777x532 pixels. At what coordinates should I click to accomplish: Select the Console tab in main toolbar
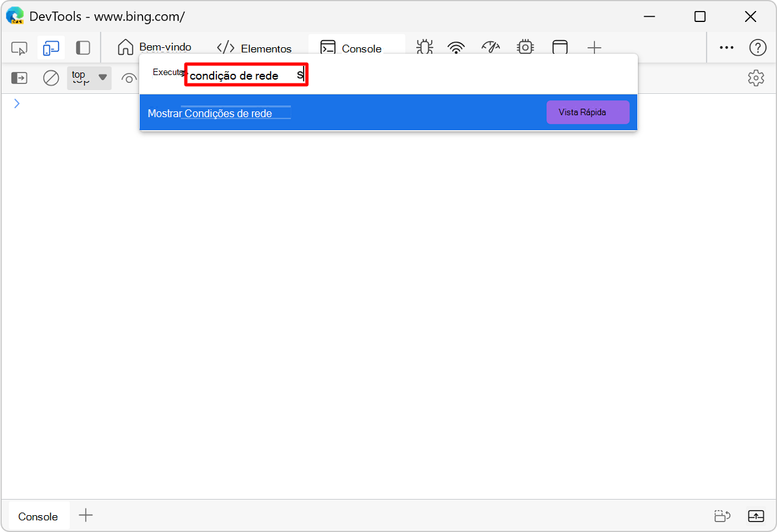[x=357, y=48]
